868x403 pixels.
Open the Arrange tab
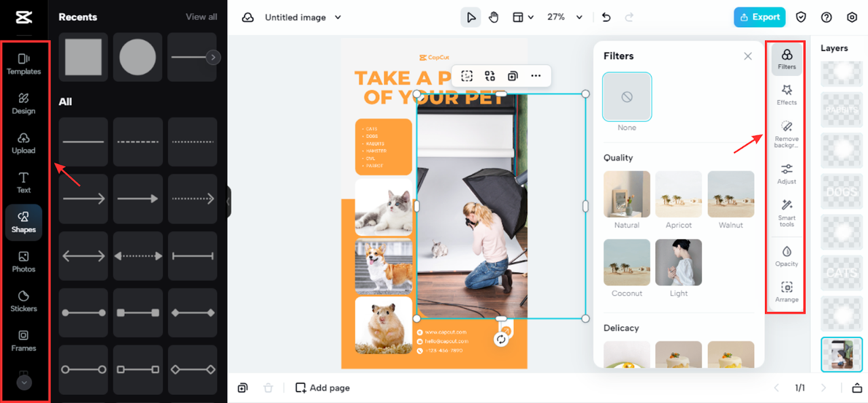pos(787,291)
